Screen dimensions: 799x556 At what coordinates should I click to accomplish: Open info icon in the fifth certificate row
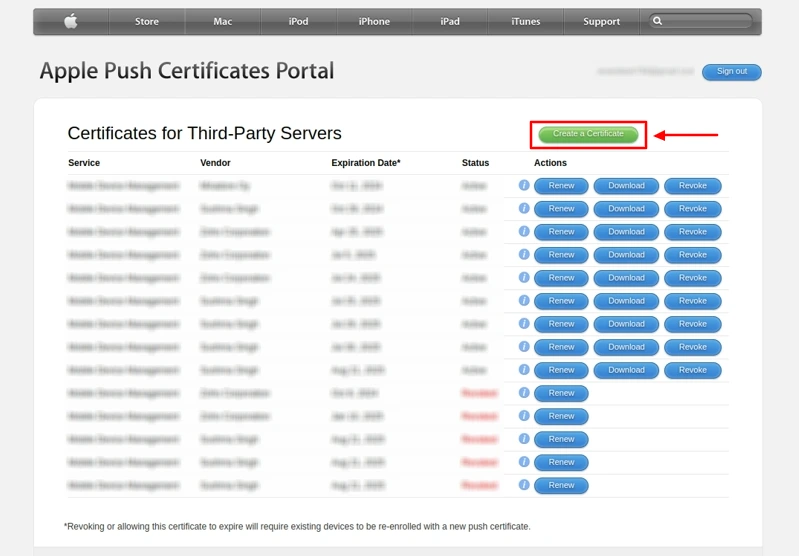click(524, 277)
